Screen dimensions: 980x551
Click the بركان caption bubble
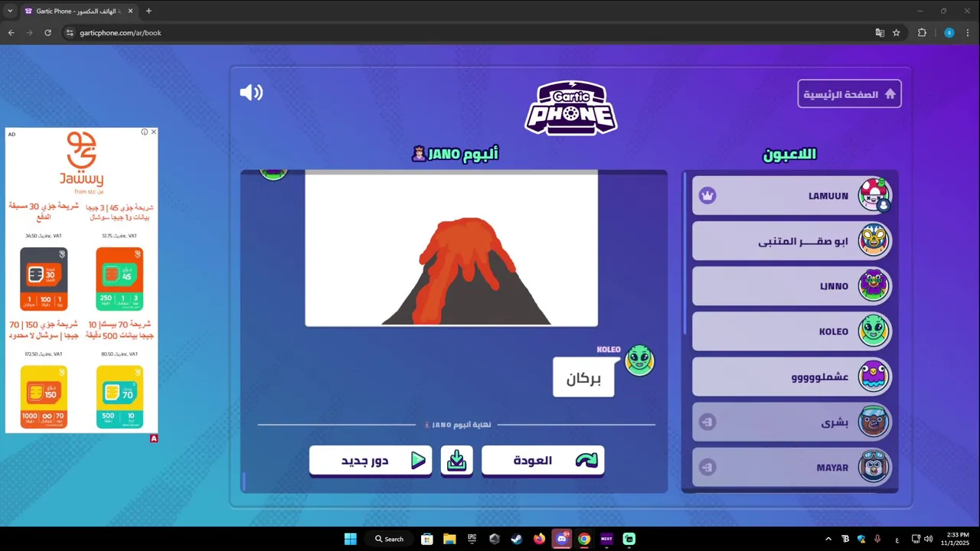(583, 378)
